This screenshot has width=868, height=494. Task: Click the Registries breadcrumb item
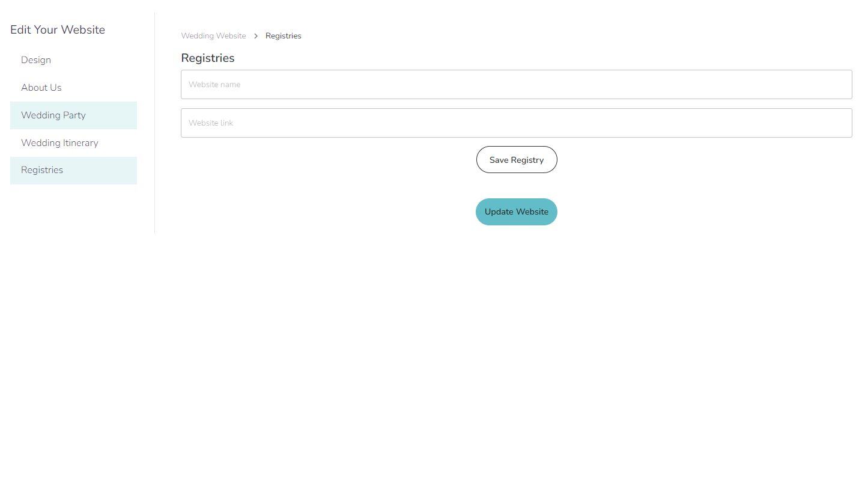pyautogui.click(x=283, y=36)
